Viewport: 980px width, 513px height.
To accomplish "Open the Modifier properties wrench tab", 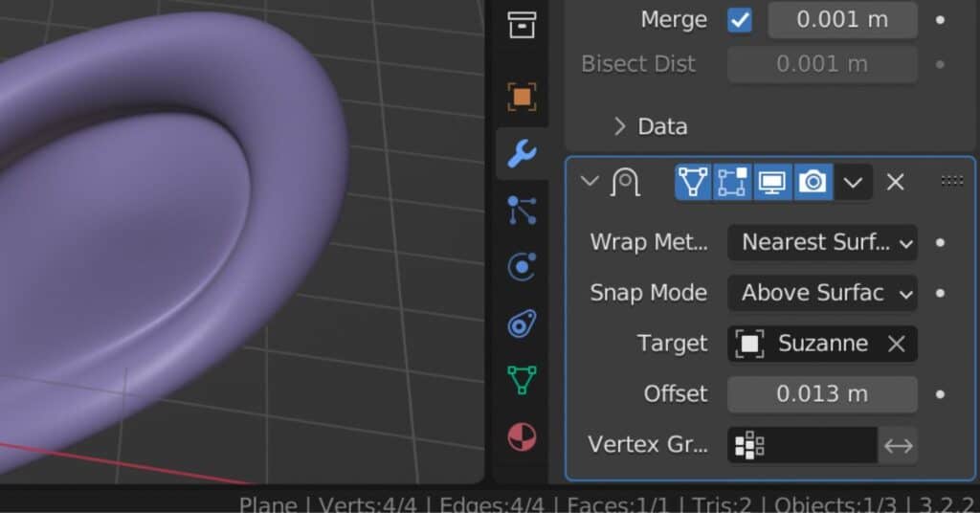I will [x=522, y=154].
